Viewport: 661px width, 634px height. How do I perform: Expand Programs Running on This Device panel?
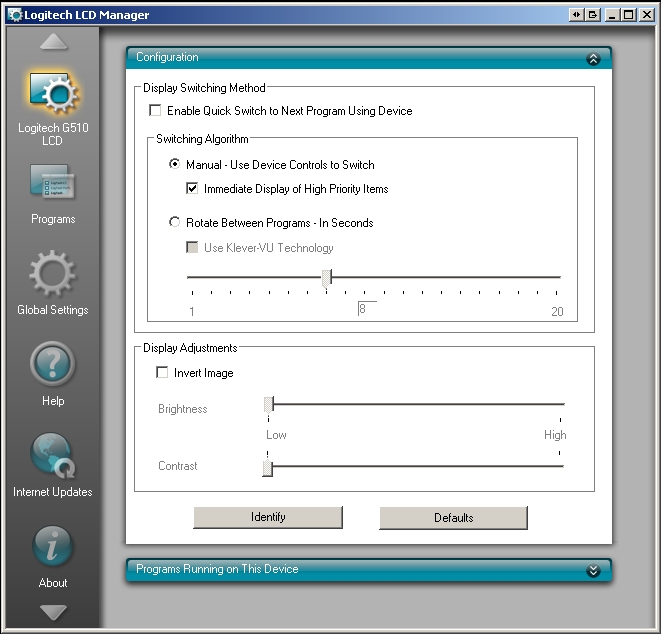(x=593, y=570)
